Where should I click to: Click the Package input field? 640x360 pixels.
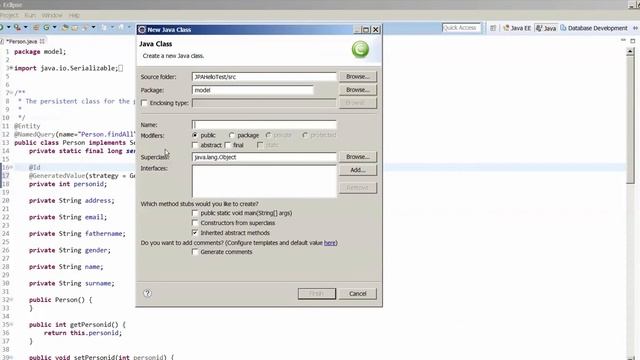253,90
